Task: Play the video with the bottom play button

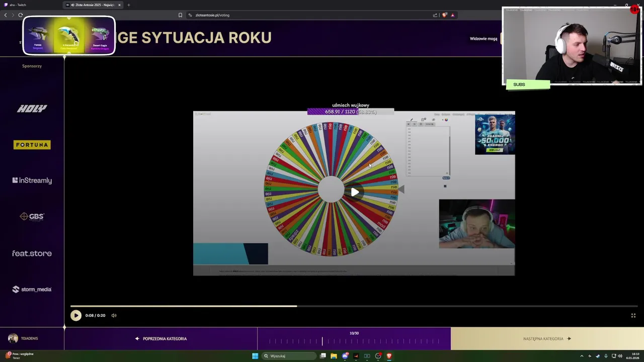Action: coord(75,315)
